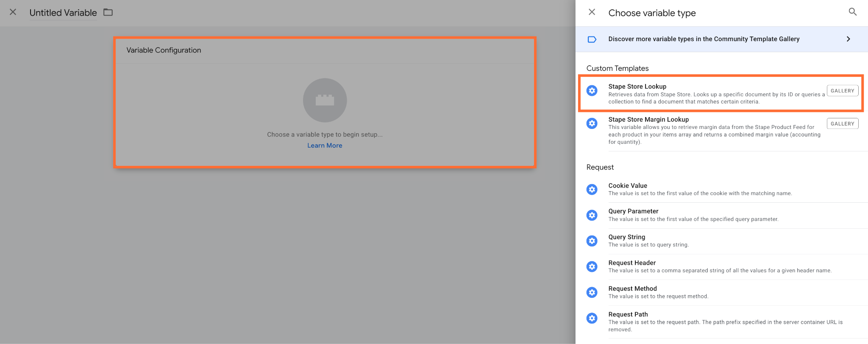
Task: Pick Query Parameter variable type
Action: tap(722, 215)
